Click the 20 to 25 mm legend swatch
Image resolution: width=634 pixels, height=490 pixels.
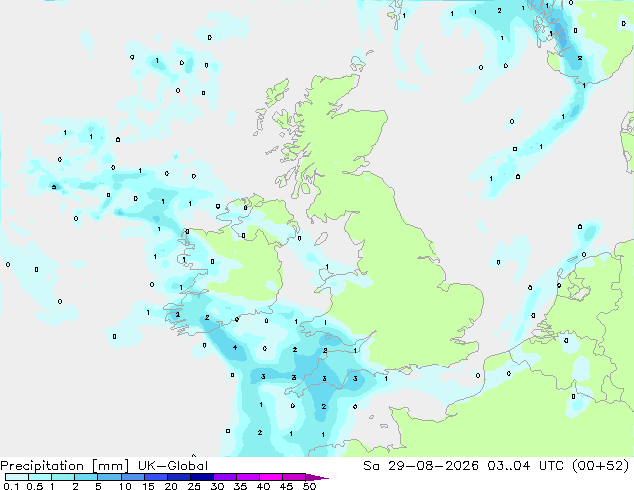tap(178, 477)
